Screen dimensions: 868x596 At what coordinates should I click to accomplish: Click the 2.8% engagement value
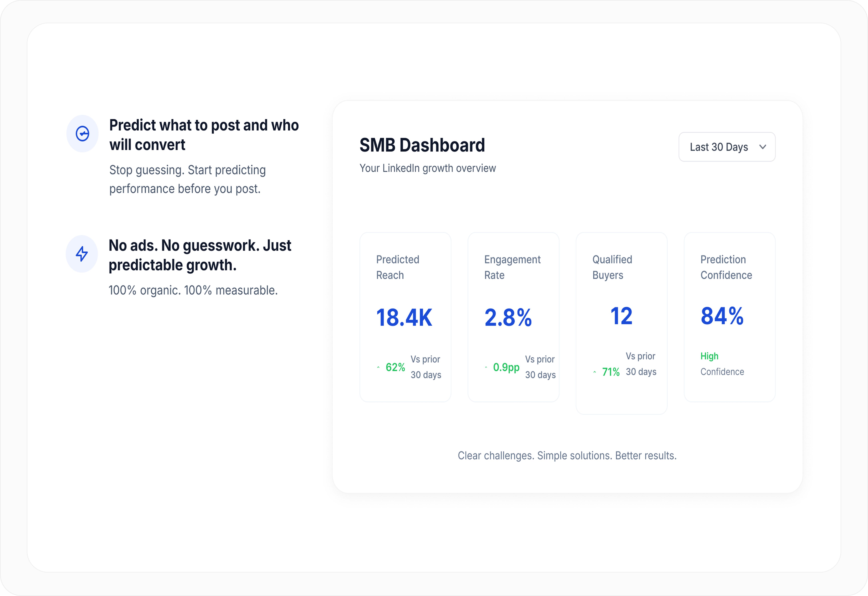[x=508, y=318]
